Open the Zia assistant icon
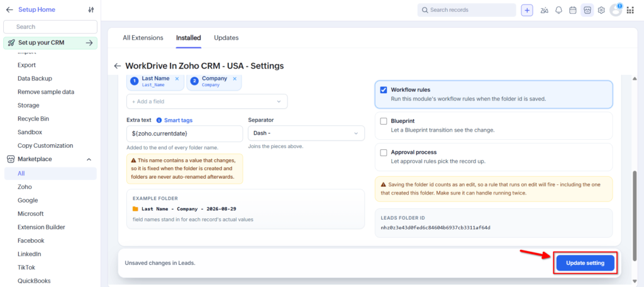The width and height of the screenshot is (644, 287). 545,10
